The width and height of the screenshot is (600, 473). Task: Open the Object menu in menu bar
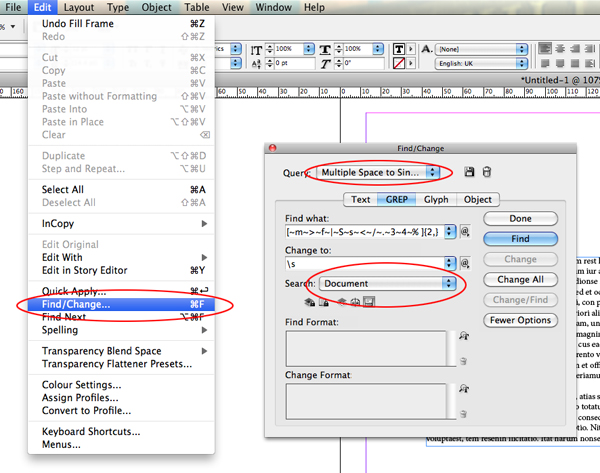click(x=156, y=7)
